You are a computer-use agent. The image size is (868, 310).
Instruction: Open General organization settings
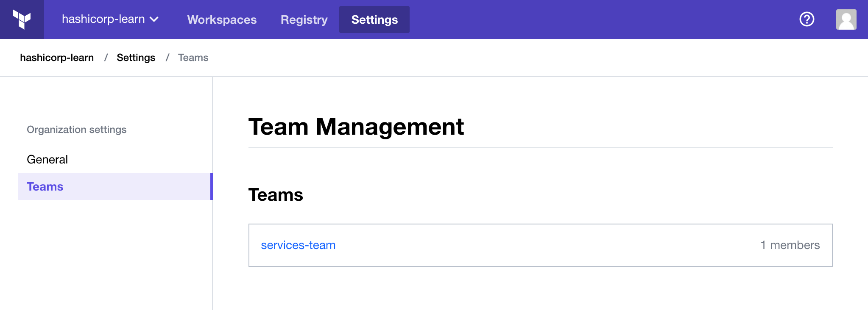pyautogui.click(x=47, y=159)
